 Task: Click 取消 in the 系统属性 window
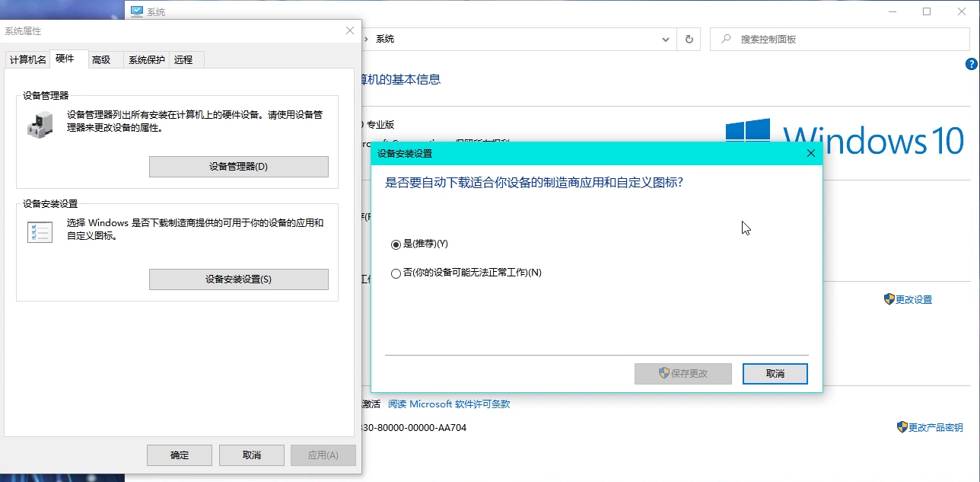coord(252,455)
